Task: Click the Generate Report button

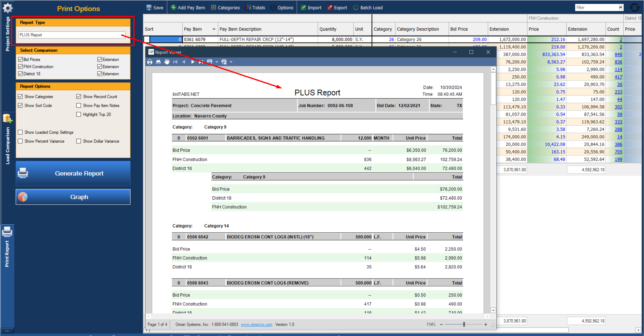Action: point(73,173)
